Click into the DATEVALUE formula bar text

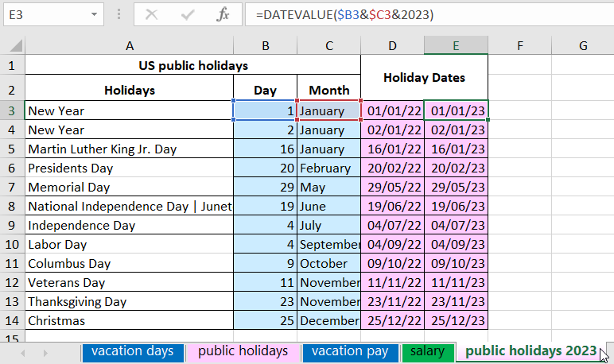[x=344, y=15]
